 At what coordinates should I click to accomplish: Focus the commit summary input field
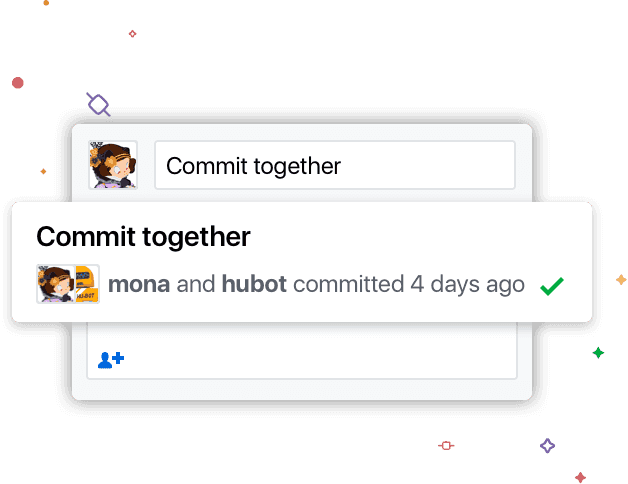tap(334, 166)
